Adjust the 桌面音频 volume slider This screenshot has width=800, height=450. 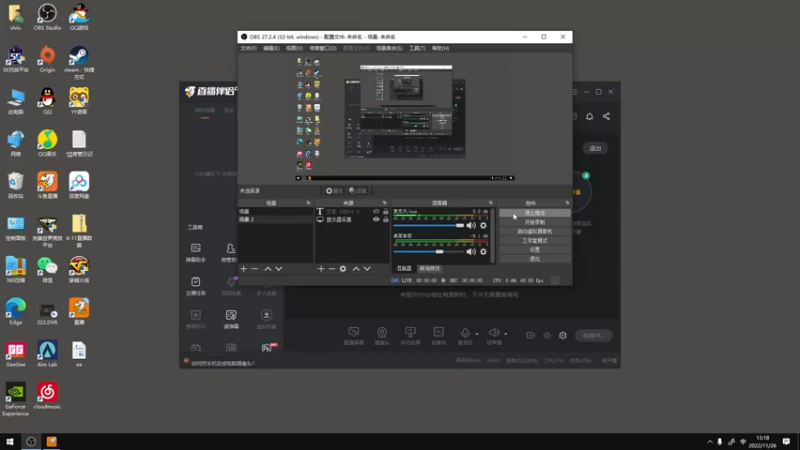[429, 252]
